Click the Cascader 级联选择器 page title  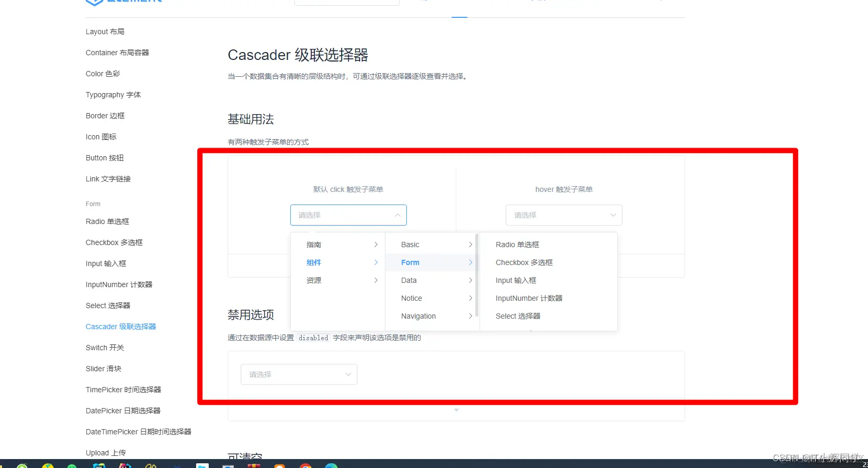click(298, 55)
